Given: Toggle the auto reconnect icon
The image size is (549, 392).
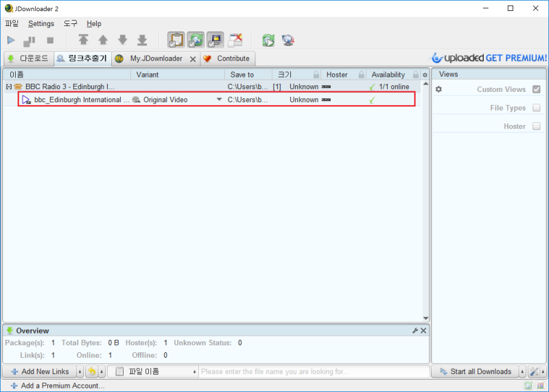Looking at the screenshot, I should point(196,40).
